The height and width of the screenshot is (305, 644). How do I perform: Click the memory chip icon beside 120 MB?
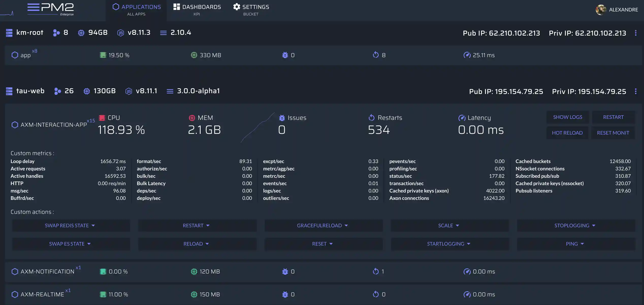point(194,271)
